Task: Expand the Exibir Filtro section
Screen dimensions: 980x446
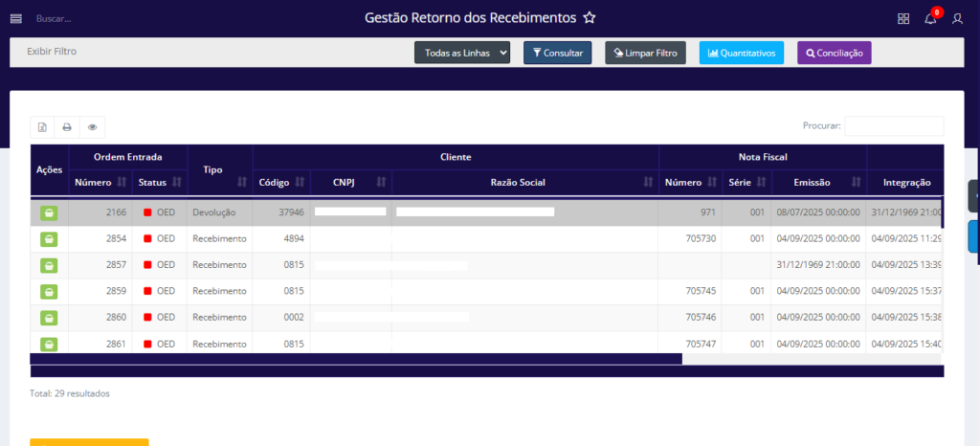Action: (x=52, y=52)
